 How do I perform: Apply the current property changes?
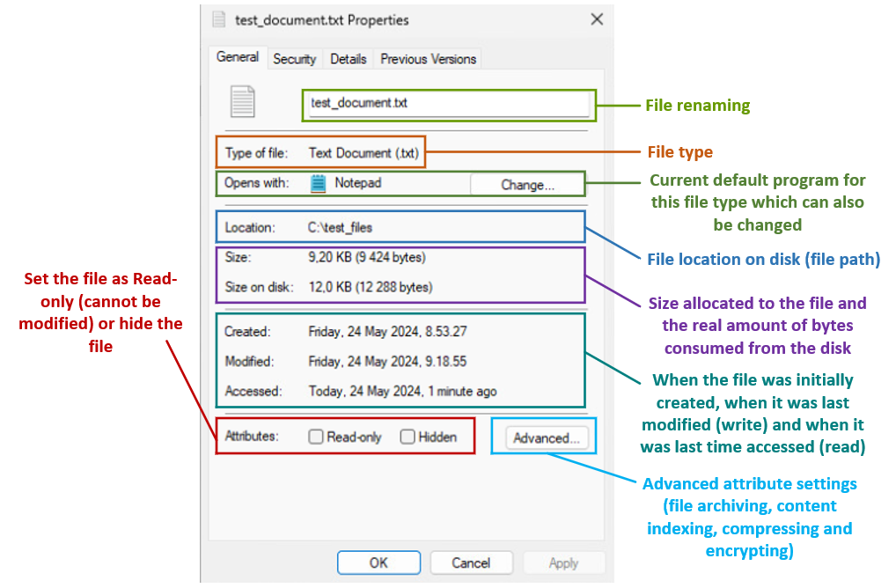pyautogui.click(x=563, y=562)
